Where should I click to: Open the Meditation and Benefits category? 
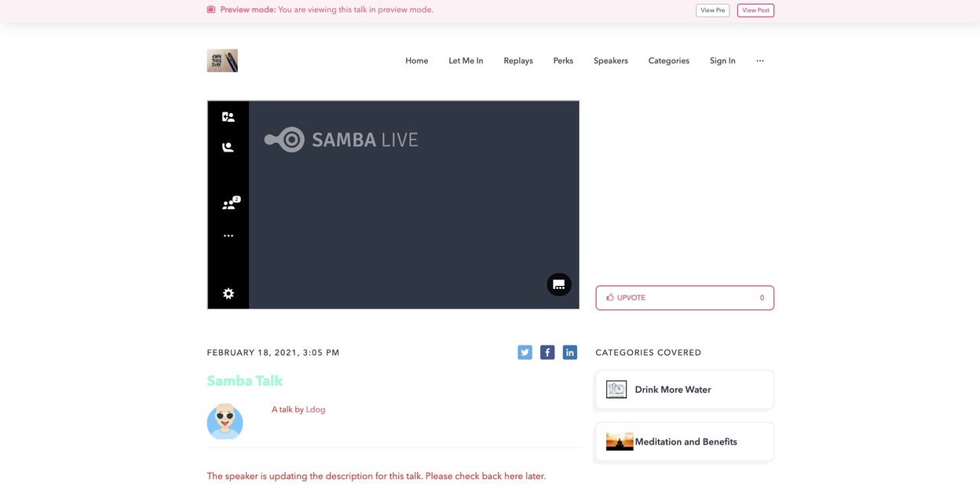pyautogui.click(x=685, y=441)
